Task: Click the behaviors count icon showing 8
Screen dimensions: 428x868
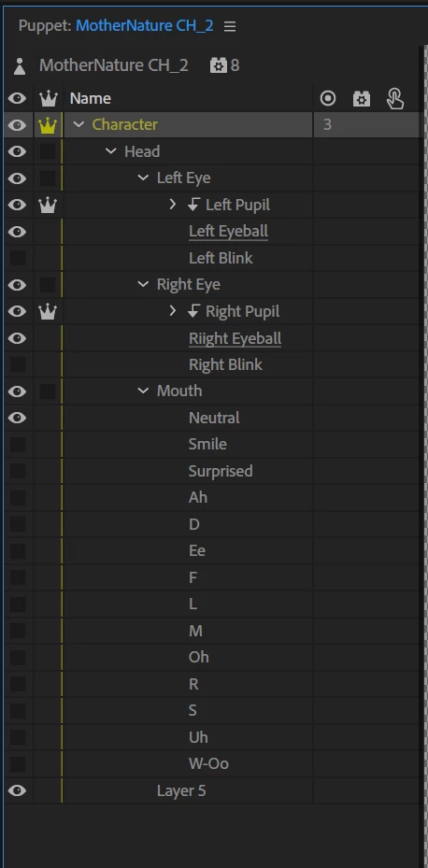Action: (219, 66)
